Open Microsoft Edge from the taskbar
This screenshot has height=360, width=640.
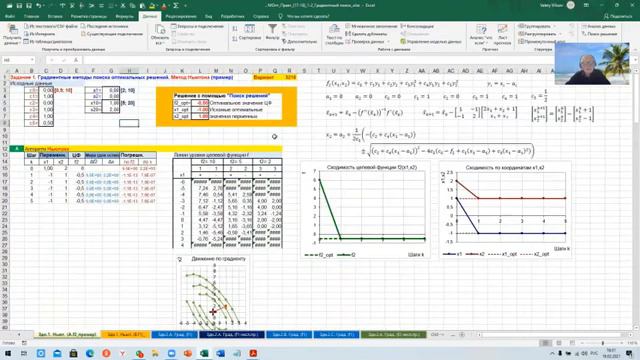90,353
